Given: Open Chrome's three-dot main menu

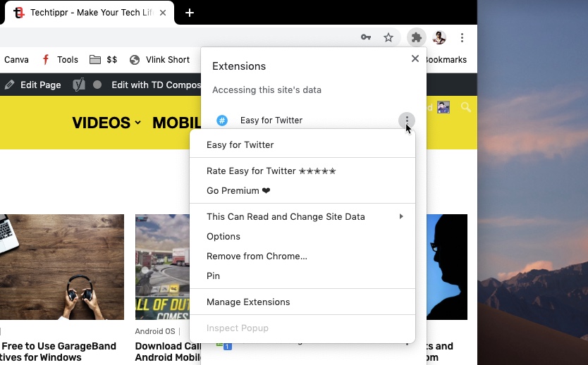Looking at the screenshot, I should pos(462,37).
